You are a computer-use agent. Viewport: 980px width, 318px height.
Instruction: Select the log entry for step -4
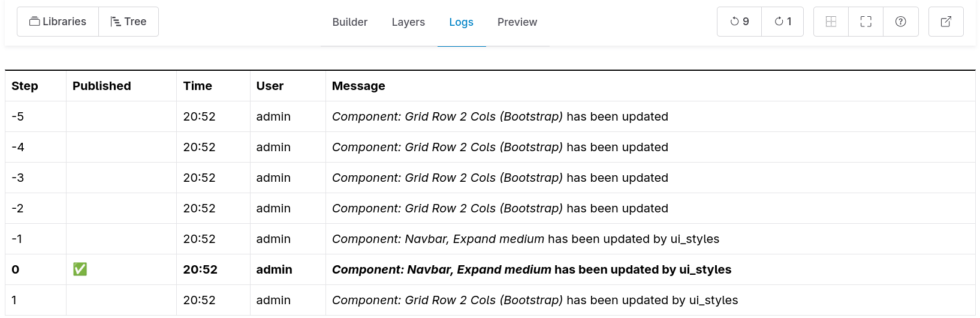pos(500,147)
